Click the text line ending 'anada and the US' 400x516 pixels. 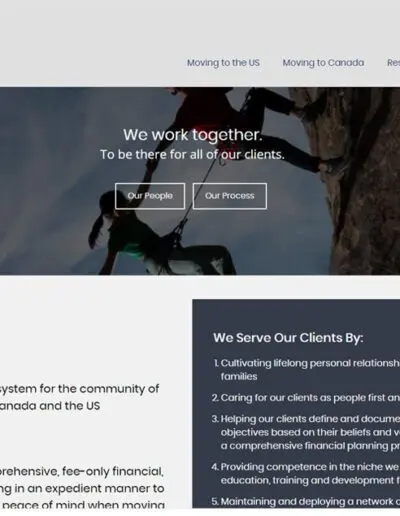coord(50,406)
